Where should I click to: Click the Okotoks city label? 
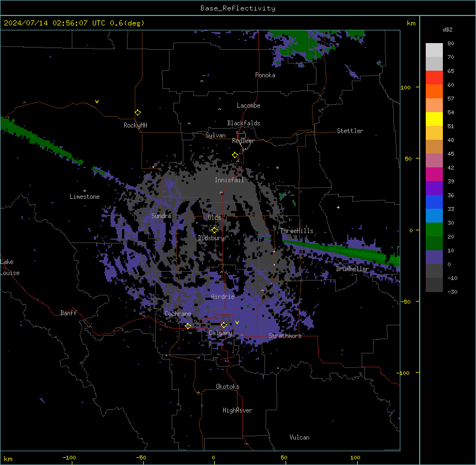click(x=228, y=387)
